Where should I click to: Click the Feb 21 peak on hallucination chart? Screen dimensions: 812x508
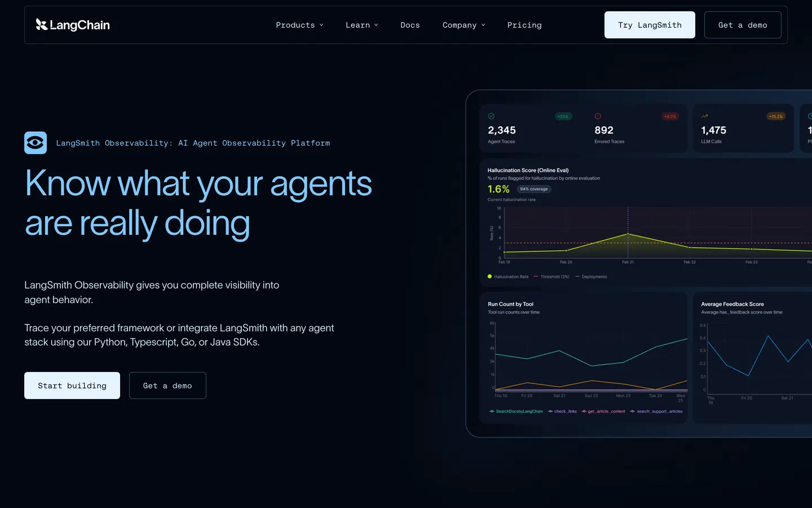[628, 234]
